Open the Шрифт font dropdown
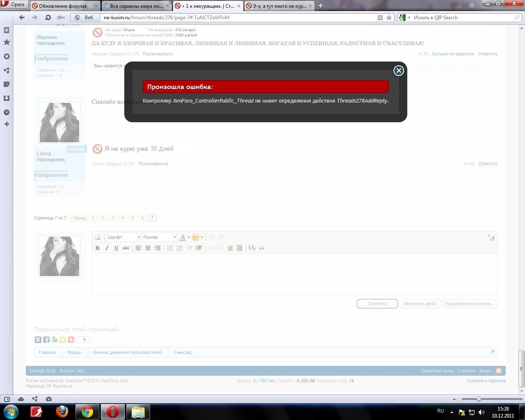This screenshot has height=420, width=525. (123, 237)
